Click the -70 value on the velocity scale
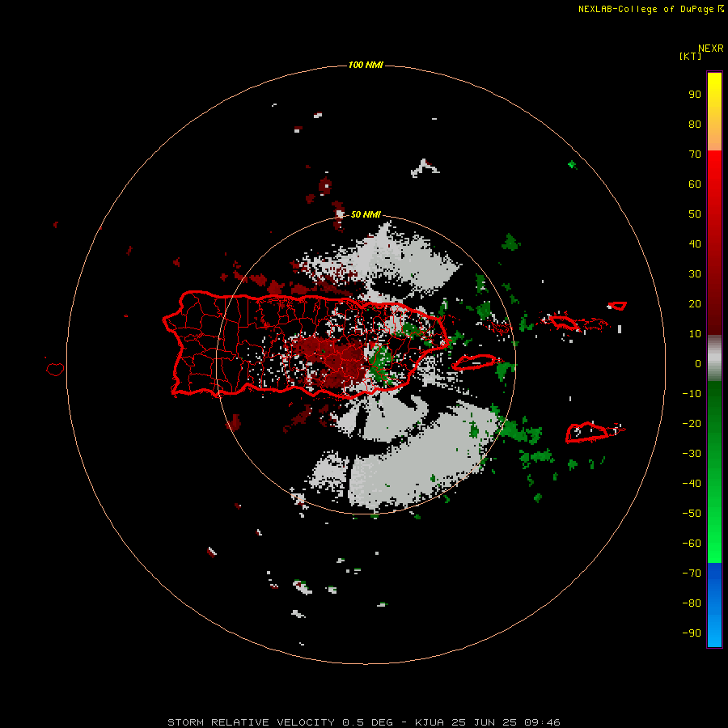 tap(692, 574)
